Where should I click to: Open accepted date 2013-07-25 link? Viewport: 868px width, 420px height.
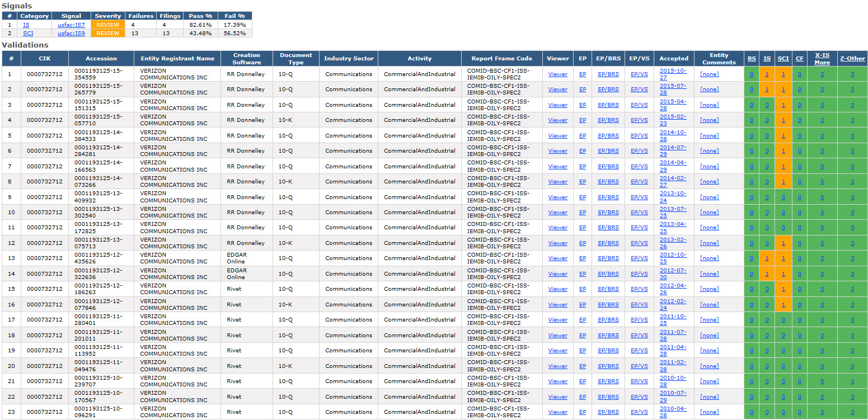tap(673, 213)
